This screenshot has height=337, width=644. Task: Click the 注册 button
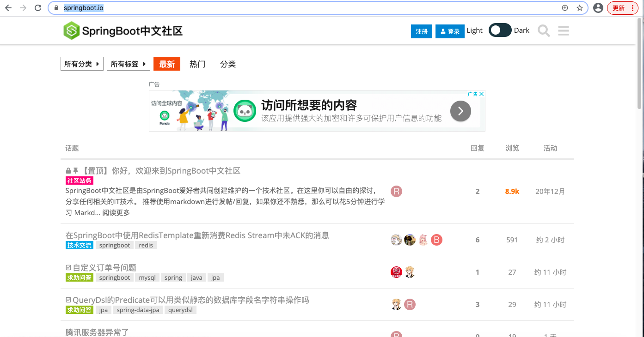click(421, 31)
